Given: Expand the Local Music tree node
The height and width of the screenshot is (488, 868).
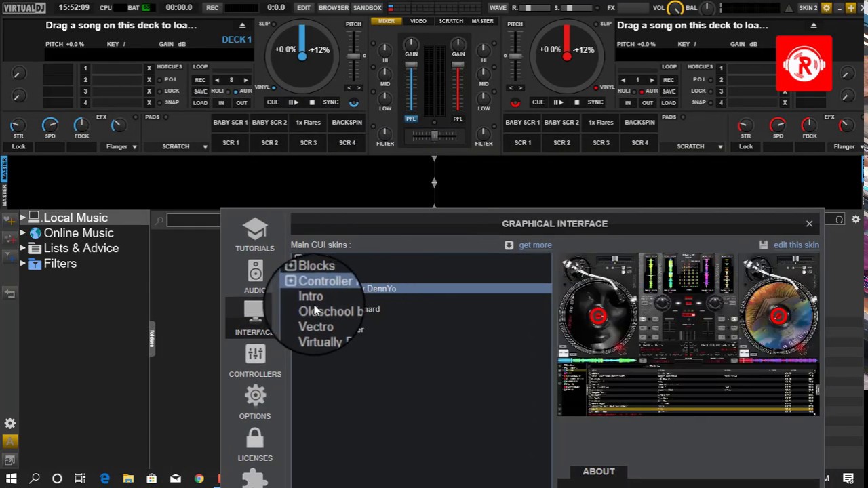Looking at the screenshot, I should coord(22,218).
